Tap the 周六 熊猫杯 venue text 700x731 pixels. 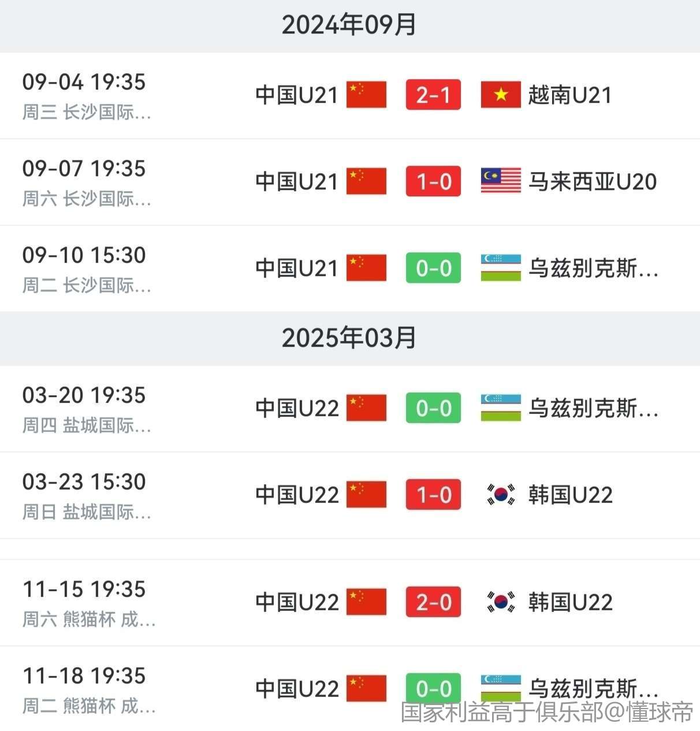tap(89, 620)
